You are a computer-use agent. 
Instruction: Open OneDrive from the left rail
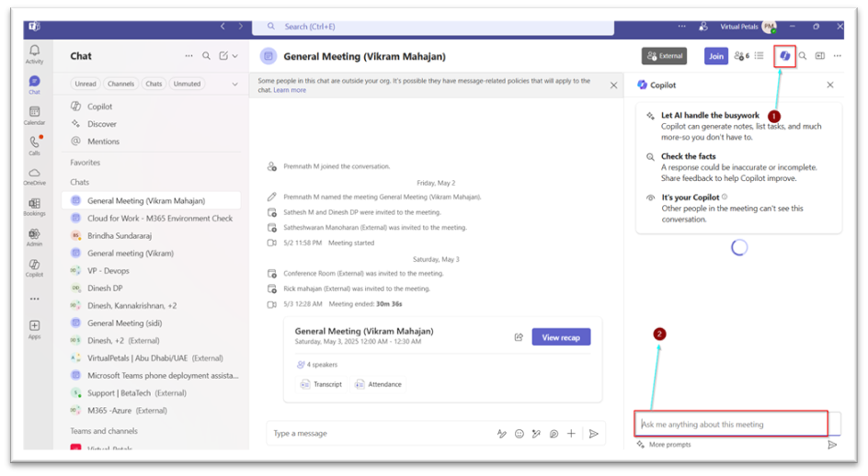[x=34, y=176]
